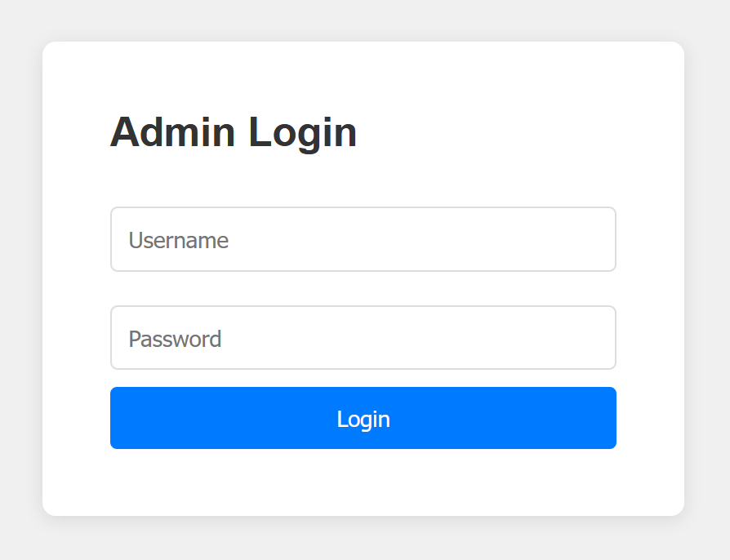
Task: Select the field with Password placeholder
Action: pos(363,338)
